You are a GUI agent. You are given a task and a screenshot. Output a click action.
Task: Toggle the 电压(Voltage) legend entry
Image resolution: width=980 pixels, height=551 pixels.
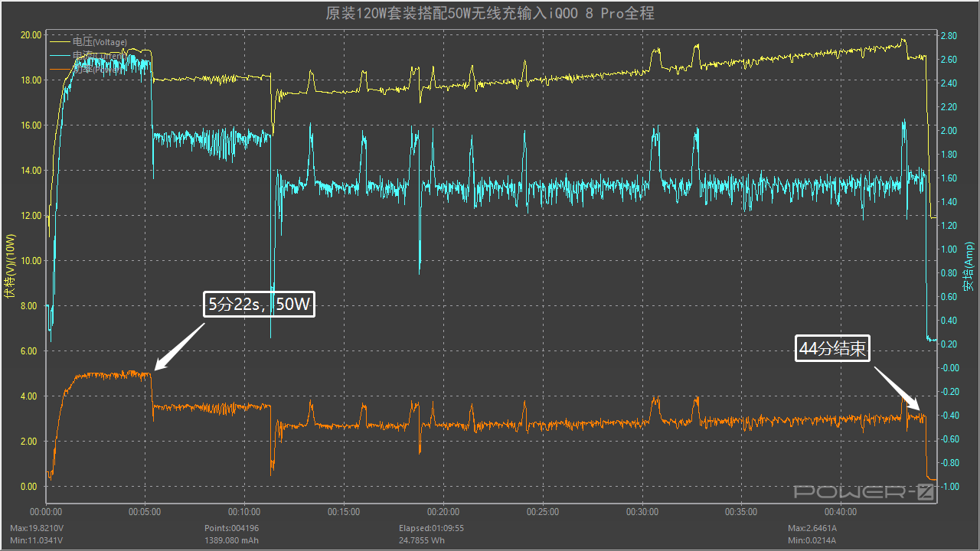[99, 42]
